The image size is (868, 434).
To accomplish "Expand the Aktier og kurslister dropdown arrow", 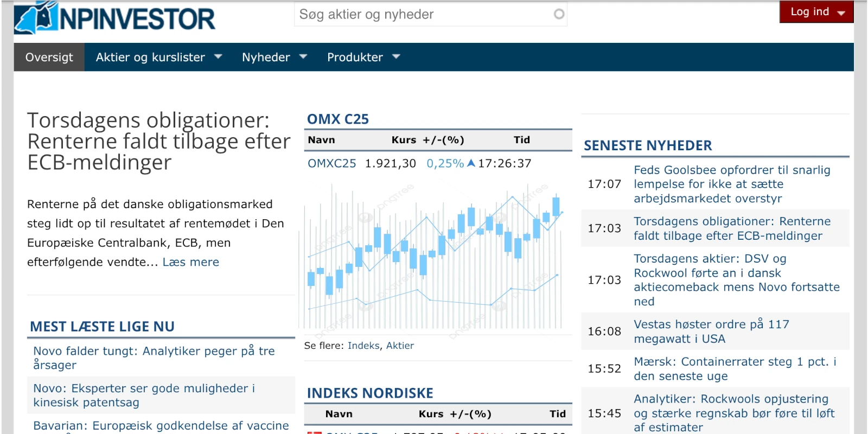I will (218, 56).
